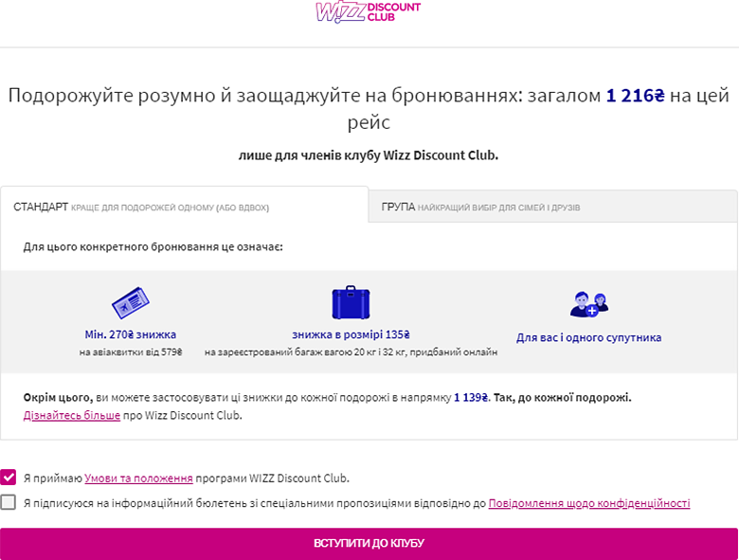Click Для вас і одного супутника label
This screenshot has height=560, width=739.
(588, 337)
